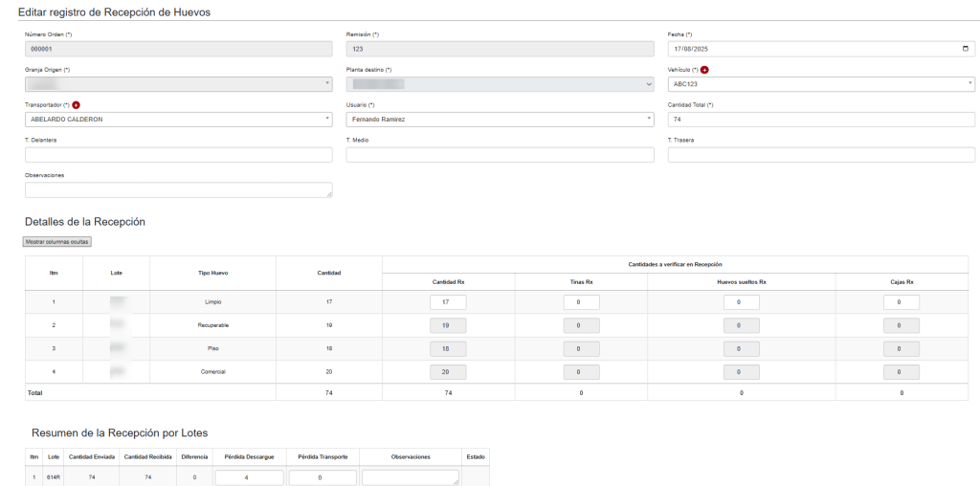The height and width of the screenshot is (486, 980).
Task: Click the Cantidad Rx column header
Action: click(x=449, y=281)
